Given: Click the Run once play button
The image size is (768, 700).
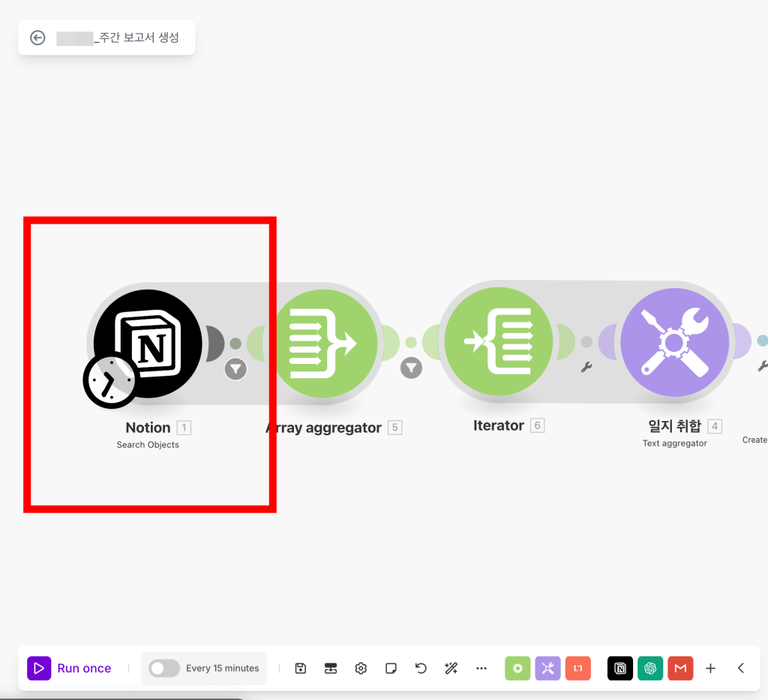Looking at the screenshot, I should [x=39, y=668].
